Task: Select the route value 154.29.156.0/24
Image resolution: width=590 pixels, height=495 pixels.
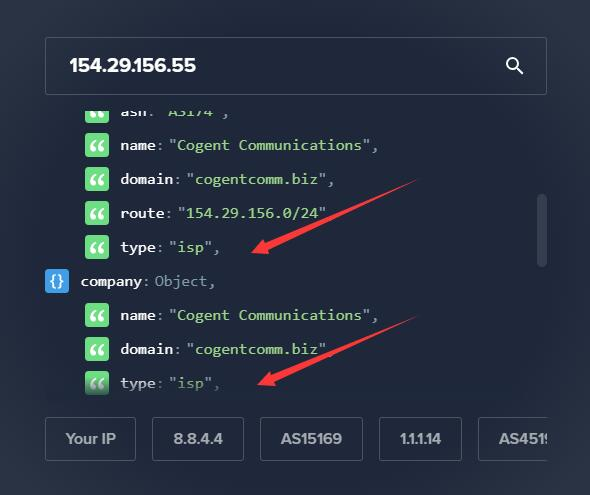Action: tap(252, 213)
